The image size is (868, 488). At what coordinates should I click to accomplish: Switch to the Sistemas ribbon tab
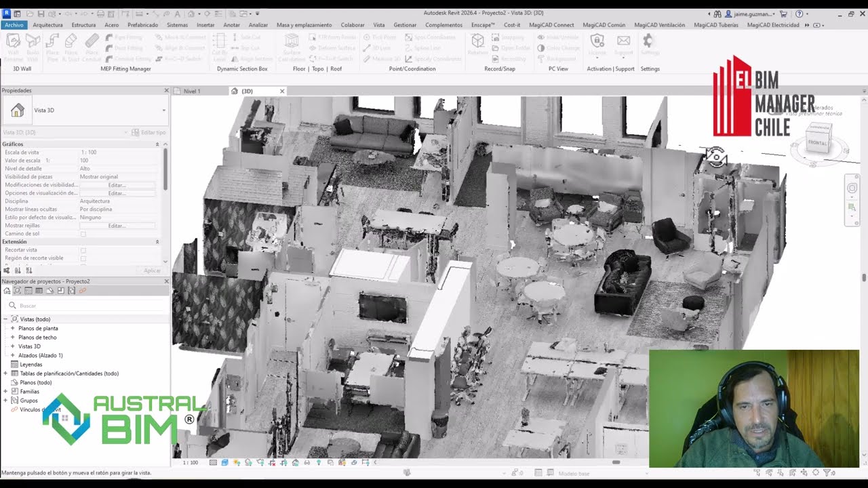(x=177, y=25)
